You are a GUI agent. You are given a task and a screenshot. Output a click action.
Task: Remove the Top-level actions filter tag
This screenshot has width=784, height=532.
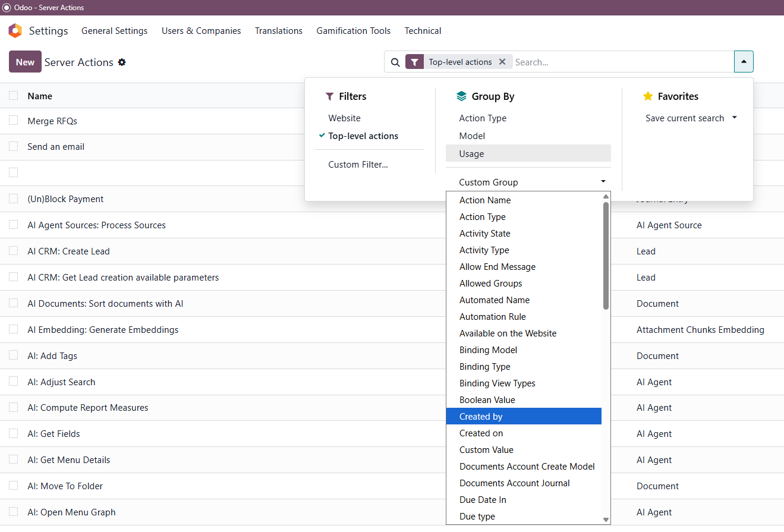point(502,62)
